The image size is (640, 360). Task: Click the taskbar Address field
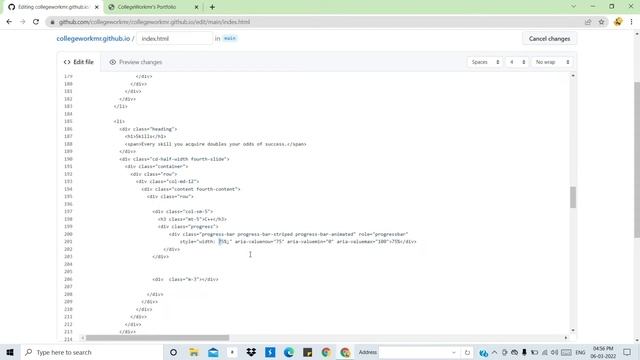pyautogui.click(x=415, y=352)
